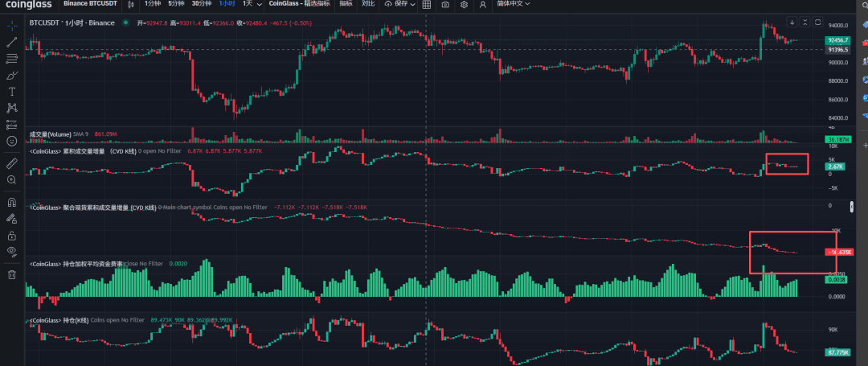Select the brush drawing tool

pyautogui.click(x=11, y=75)
